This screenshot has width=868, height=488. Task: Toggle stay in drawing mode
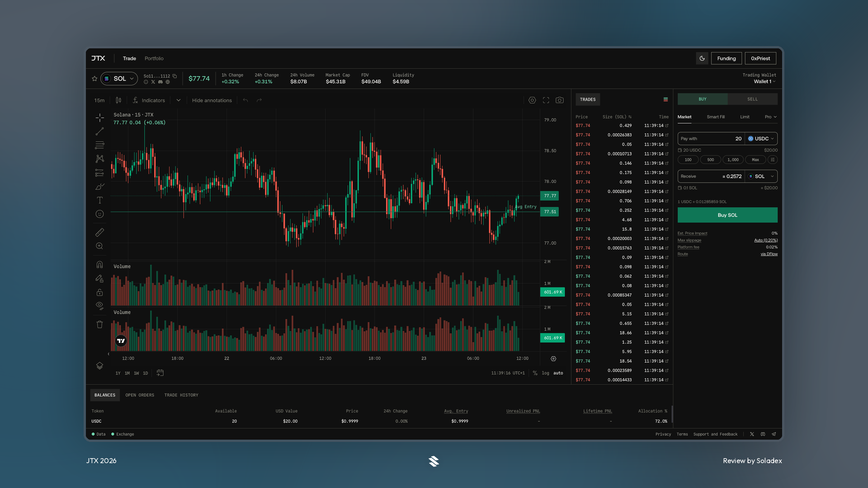(x=100, y=278)
